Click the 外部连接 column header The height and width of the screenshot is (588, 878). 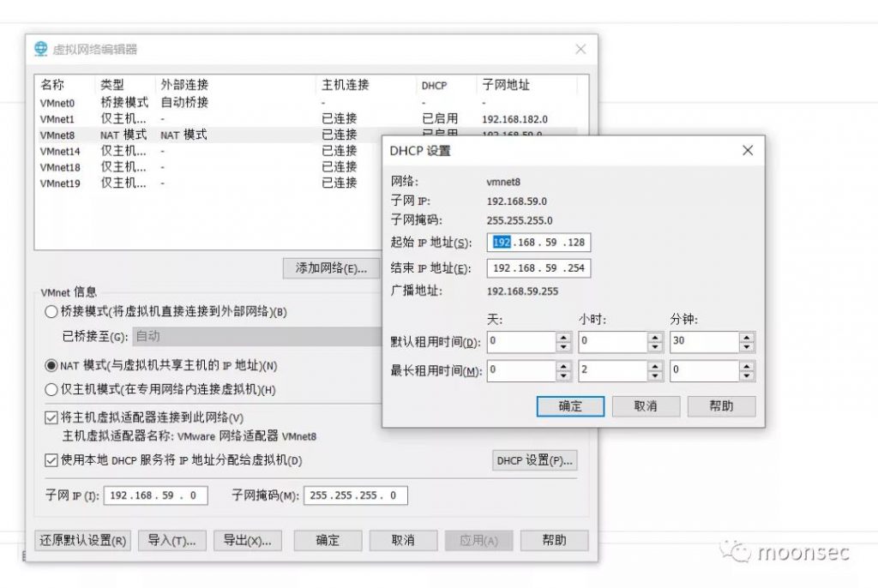click(x=236, y=85)
